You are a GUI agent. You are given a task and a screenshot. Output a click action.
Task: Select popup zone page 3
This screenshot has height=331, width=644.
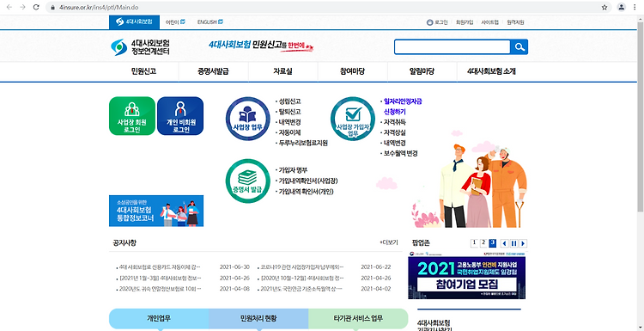pyautogui.click(x=493, y=243)
